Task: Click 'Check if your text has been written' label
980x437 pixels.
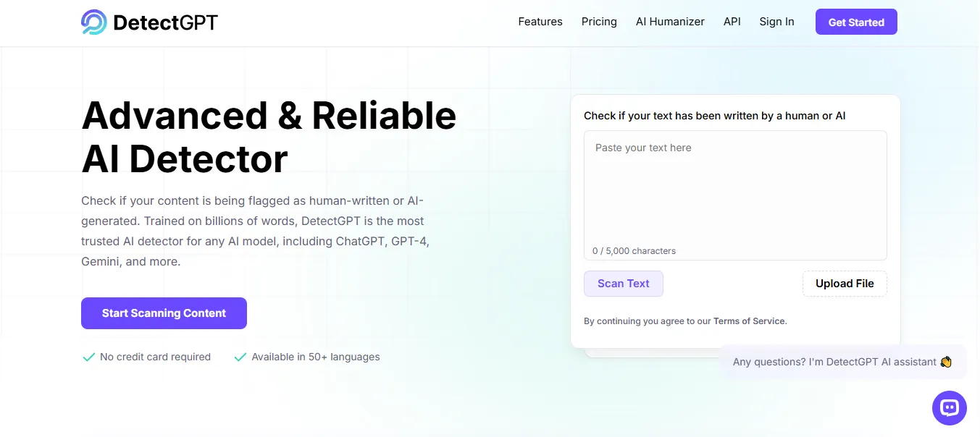Action: [x=715, y=116]
